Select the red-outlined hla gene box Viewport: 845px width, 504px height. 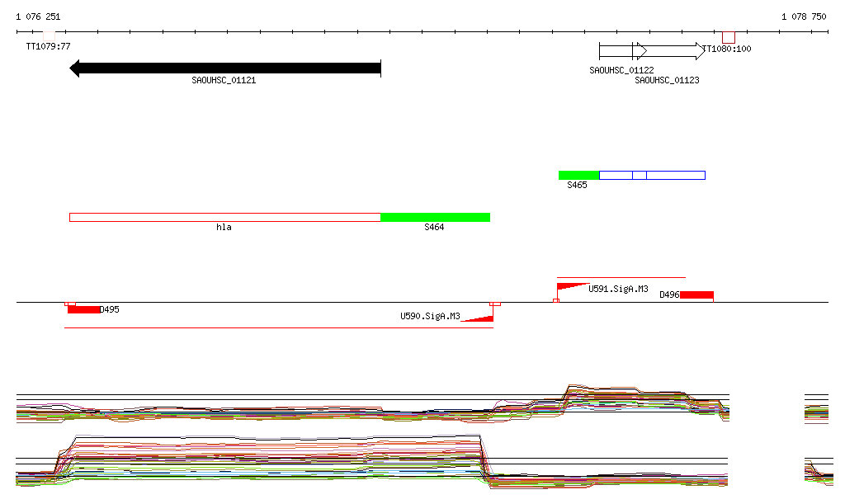coord(224,217)
